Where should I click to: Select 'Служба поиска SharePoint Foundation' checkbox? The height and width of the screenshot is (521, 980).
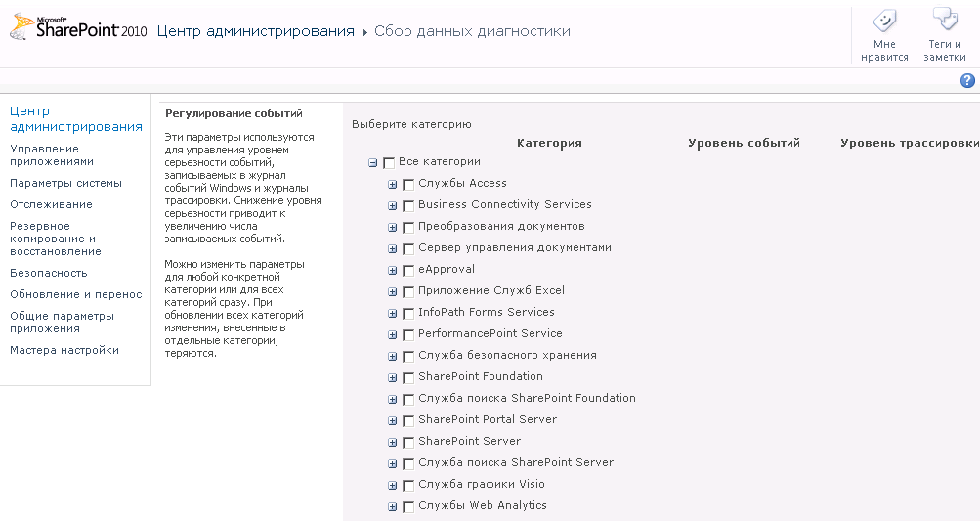click(x=408, y=400)
